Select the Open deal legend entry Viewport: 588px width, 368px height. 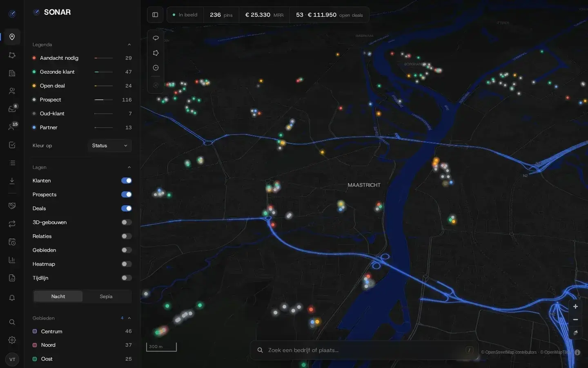82,86
